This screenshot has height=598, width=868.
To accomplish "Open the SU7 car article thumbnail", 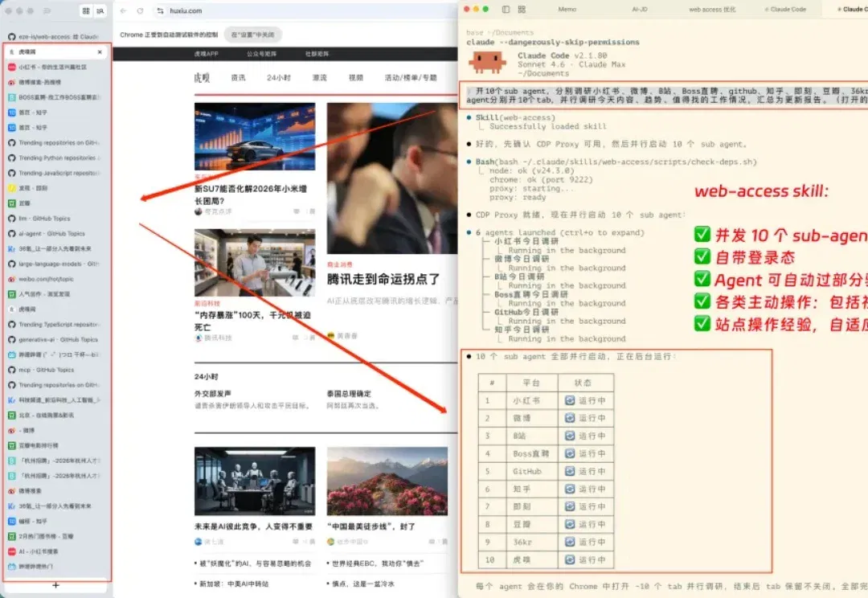I will [255, 136].
